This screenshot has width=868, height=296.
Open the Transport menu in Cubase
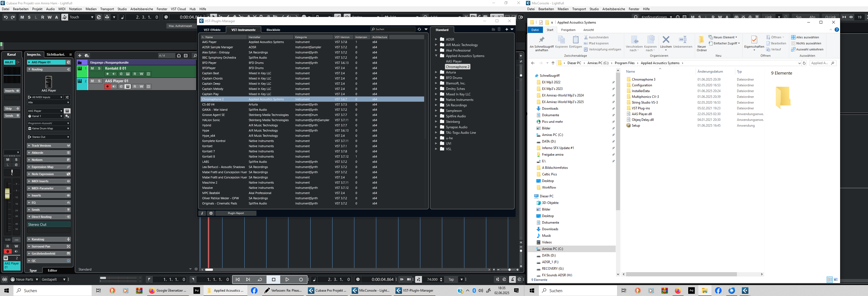[x=107, y=9]
